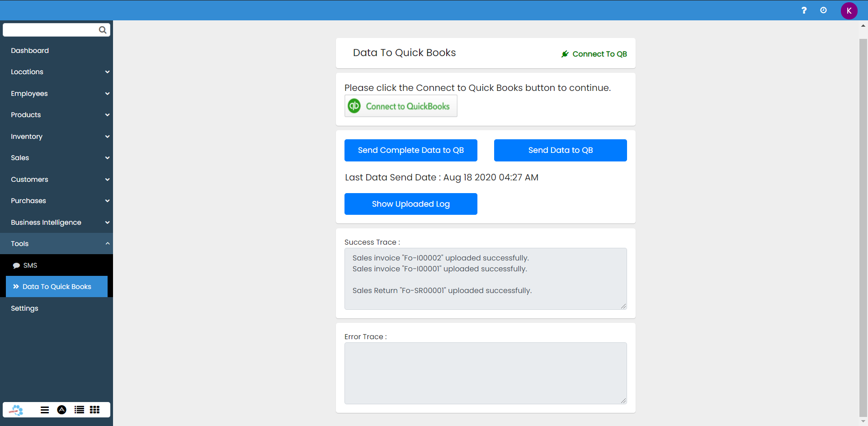Click the help question mark icon

(x=804, y=10)
